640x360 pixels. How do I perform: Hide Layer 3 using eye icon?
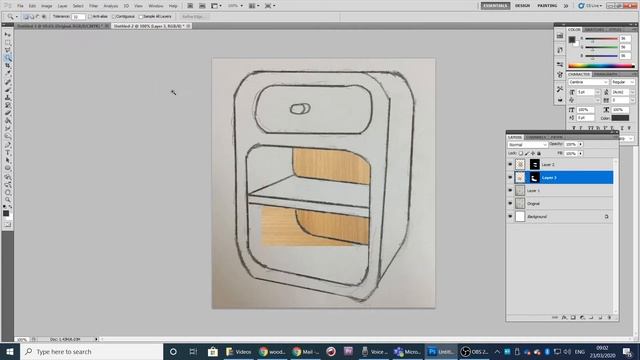coord(510,177)
